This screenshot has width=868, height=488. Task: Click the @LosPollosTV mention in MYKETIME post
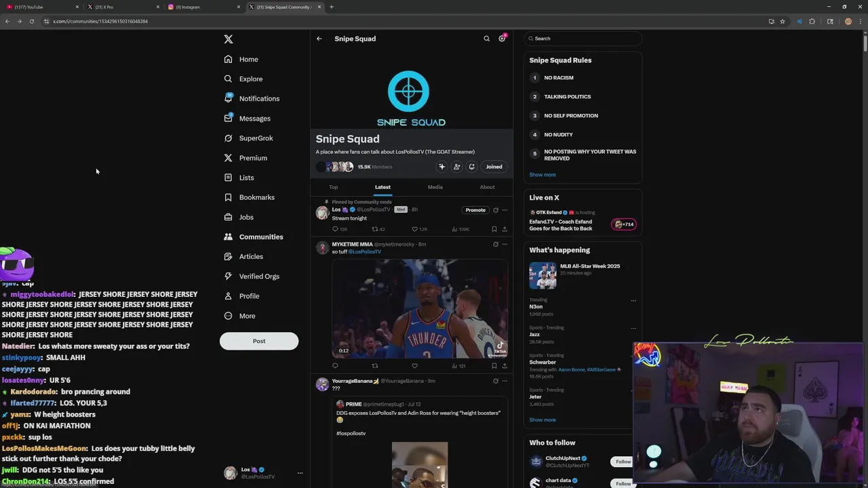click(365, 251)
